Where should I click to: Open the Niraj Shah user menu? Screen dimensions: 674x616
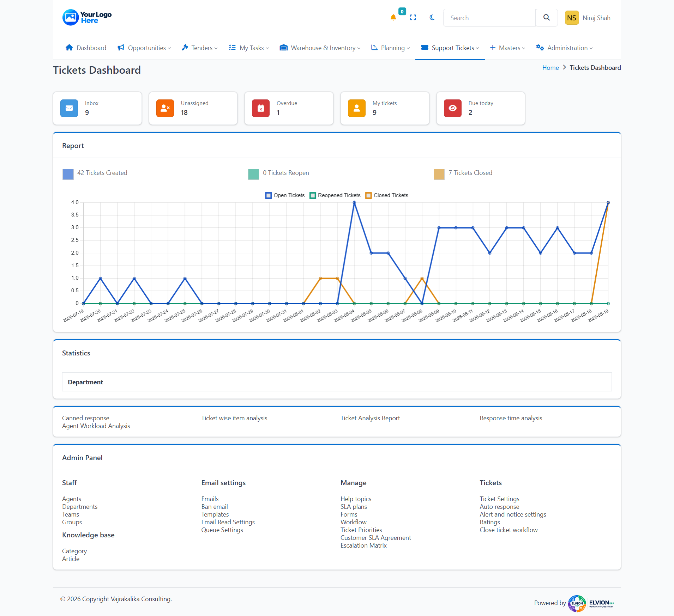596,18
